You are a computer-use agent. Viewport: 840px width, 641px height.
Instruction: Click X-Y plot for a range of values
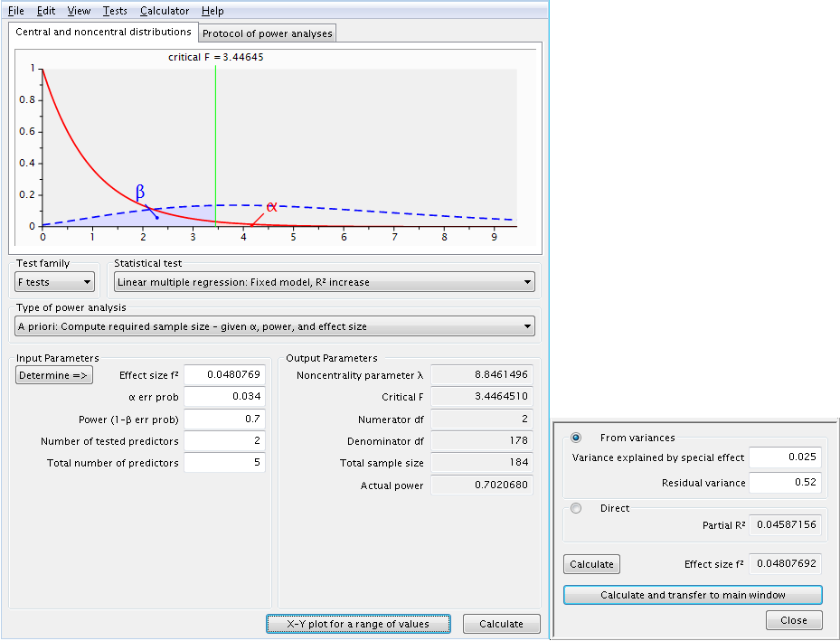click(359, 624)
